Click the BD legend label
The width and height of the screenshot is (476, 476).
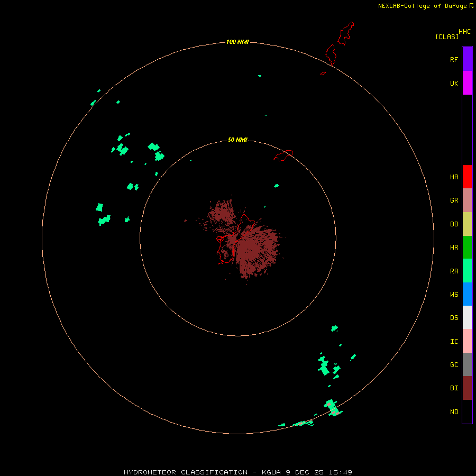click(454, 224)
